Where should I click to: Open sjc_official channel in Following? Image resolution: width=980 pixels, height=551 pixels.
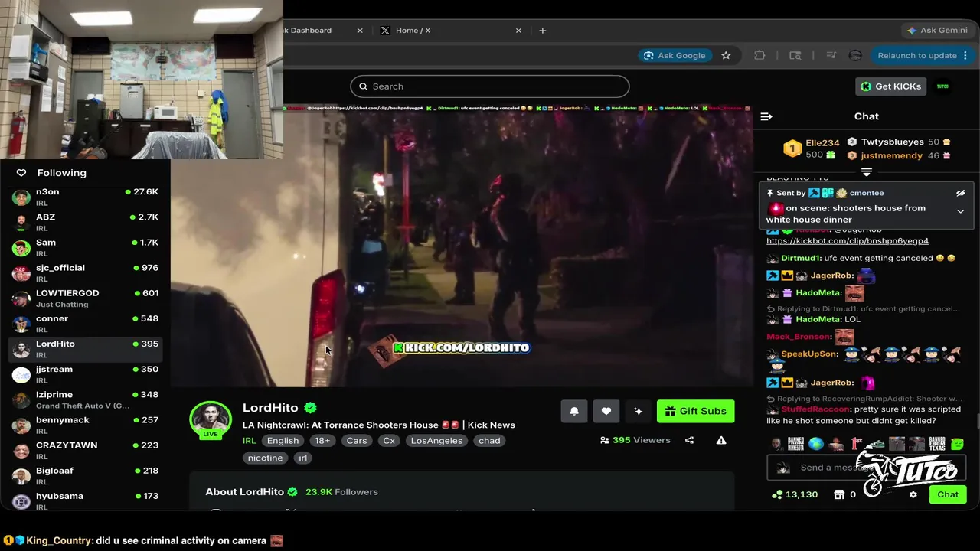pos(86,273)
